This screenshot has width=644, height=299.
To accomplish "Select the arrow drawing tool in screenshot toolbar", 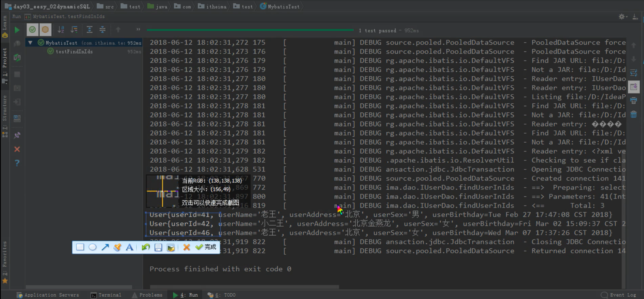I will (x=105, y=247).
